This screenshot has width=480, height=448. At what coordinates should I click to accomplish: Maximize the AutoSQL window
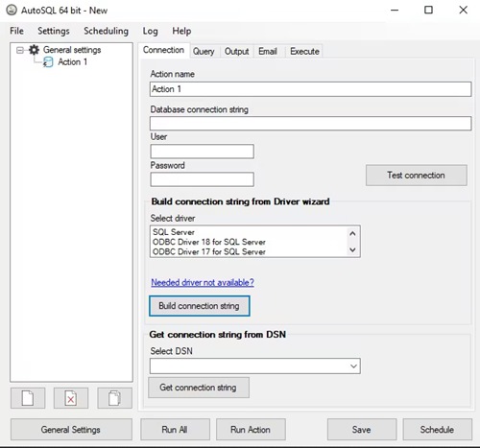click(x=428, y=11)
